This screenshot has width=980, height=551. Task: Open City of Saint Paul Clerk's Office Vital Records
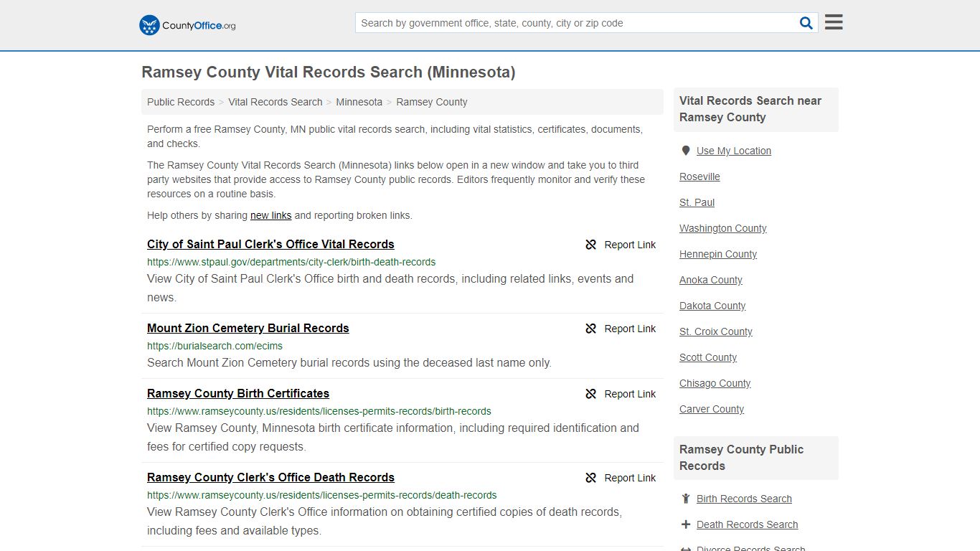tap(270, 244)
